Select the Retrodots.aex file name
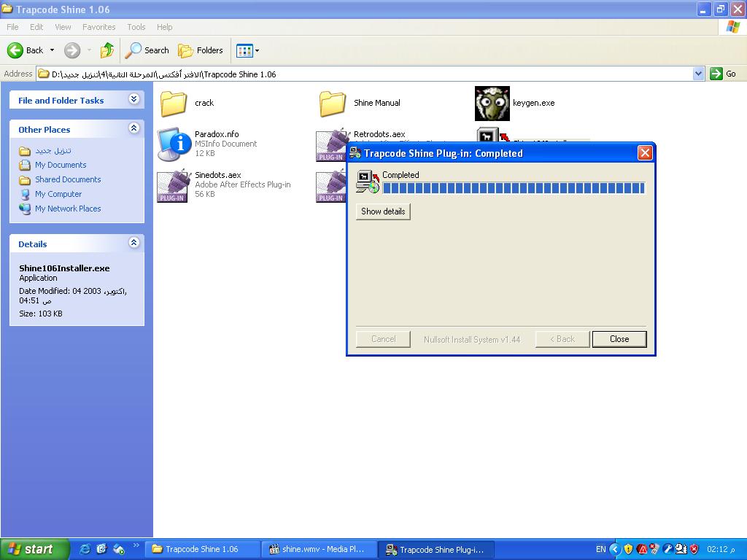 [379, 134]
